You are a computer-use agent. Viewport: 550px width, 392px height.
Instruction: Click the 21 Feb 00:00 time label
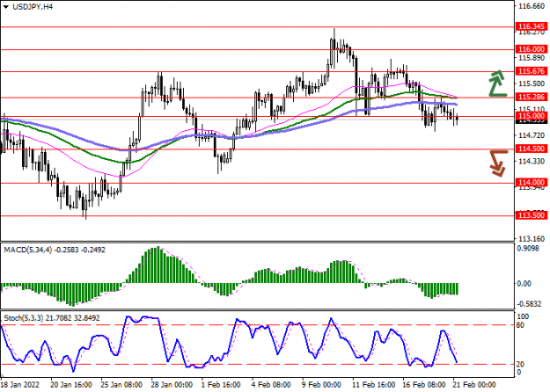coord(474,384)
